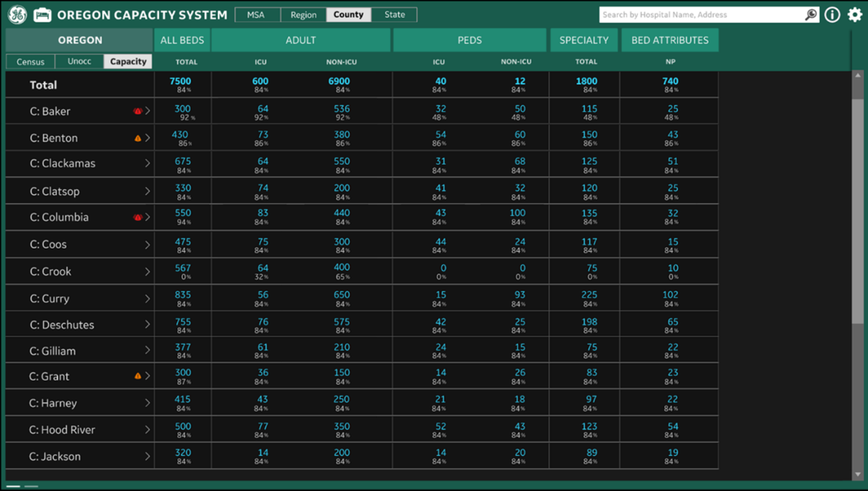Open the ADULT tab
Viewport: 868px width, 491px height.
(301, 40)
